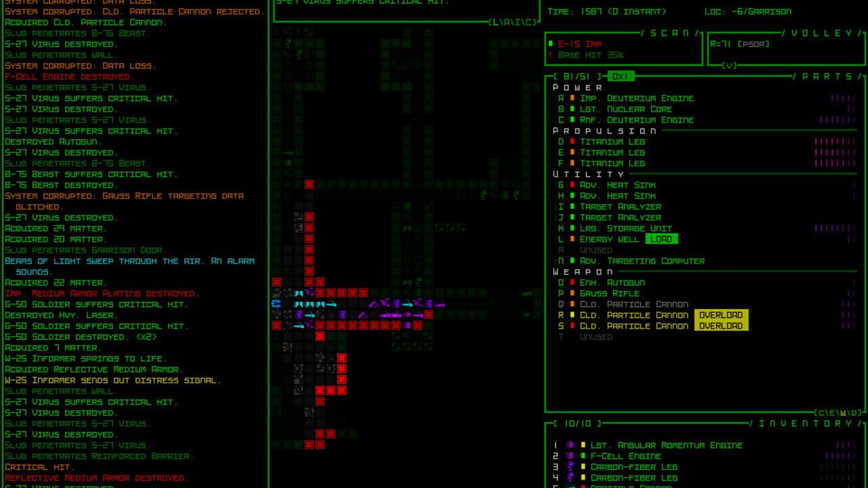Click the orange status square on slot F Titanium Leg
This screenshot has width=868, height=488.
tap(572, 163)
